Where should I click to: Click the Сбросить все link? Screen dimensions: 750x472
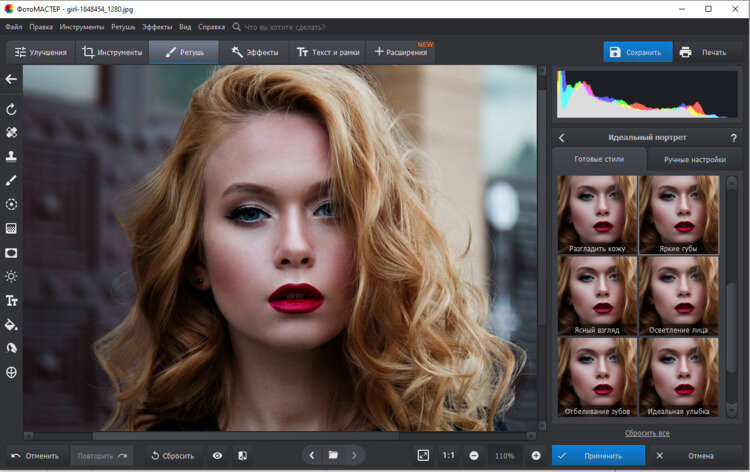pos(647,433)
